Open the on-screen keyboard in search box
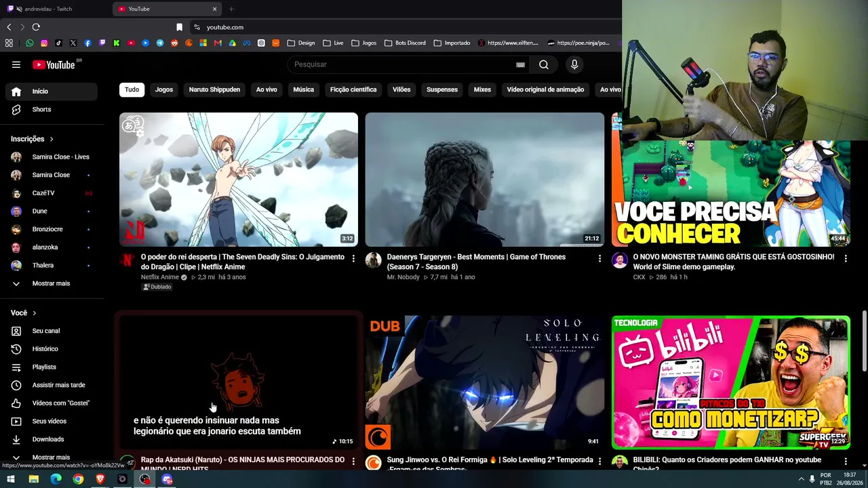 click(x=520, y=64)
